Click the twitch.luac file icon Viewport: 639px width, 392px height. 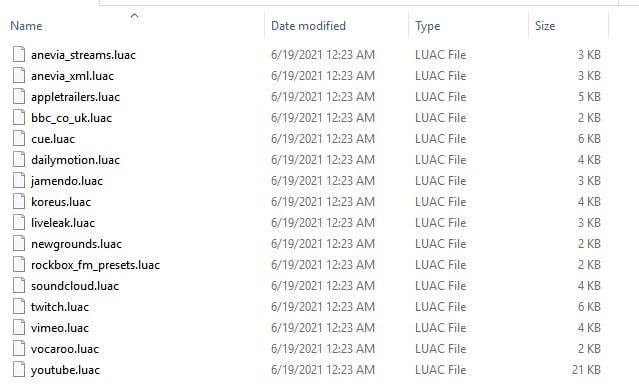coord(19,306)
